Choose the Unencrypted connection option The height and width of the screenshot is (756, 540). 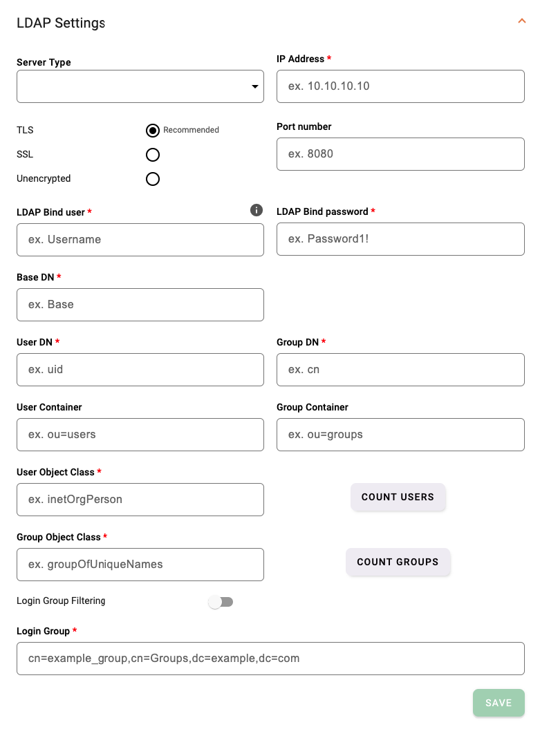[x=152, y=178]
